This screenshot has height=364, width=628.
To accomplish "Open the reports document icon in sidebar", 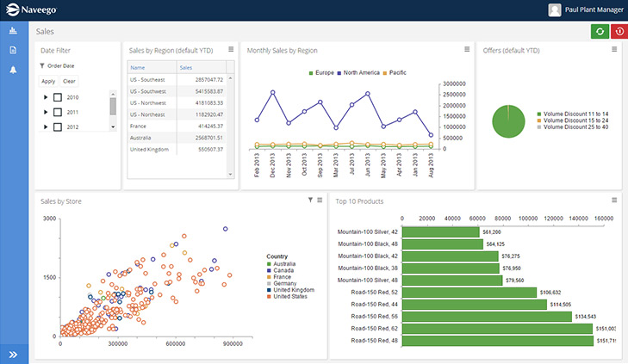I will 13,50.
